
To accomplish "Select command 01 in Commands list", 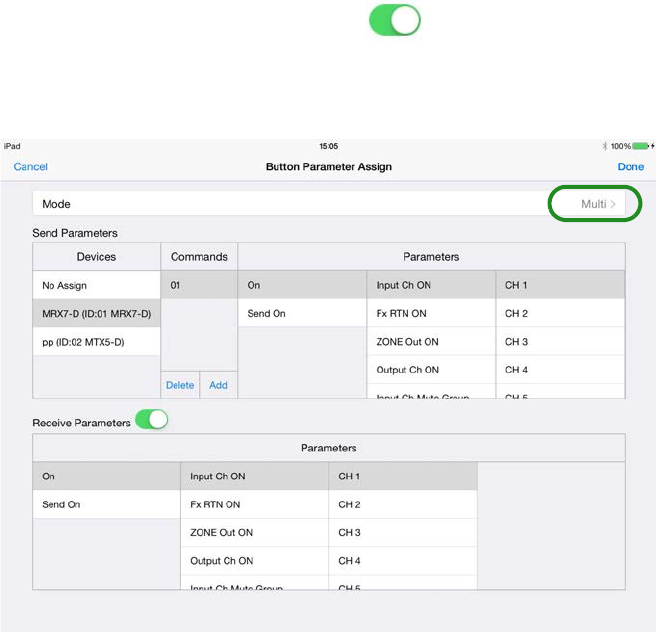I will click(x=199, y=285).
